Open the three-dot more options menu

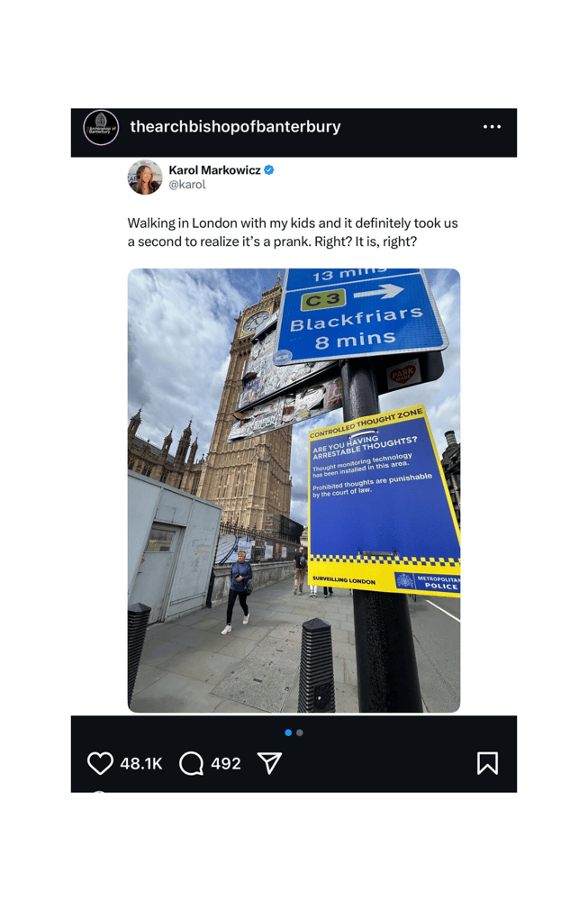click(x=493, y=126)
